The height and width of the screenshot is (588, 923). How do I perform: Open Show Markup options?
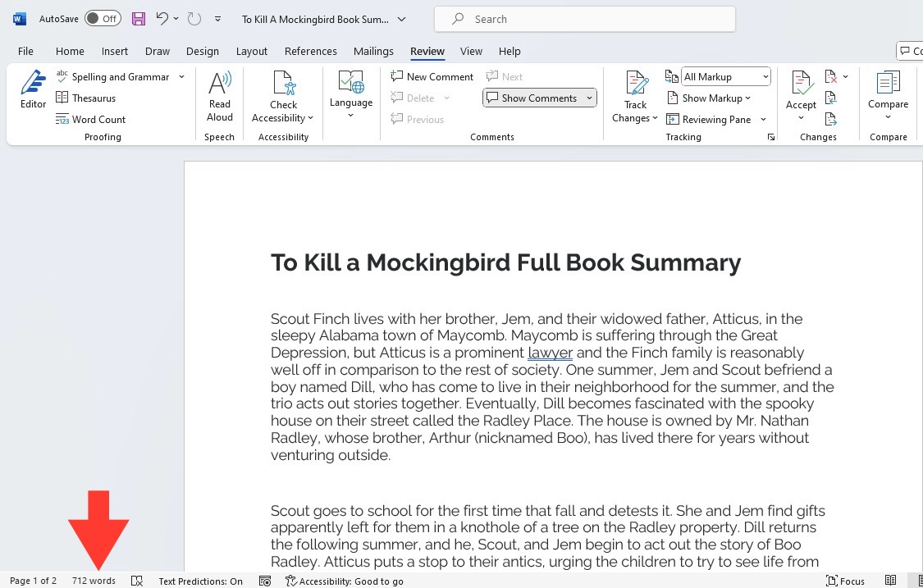tap(709, 98)
